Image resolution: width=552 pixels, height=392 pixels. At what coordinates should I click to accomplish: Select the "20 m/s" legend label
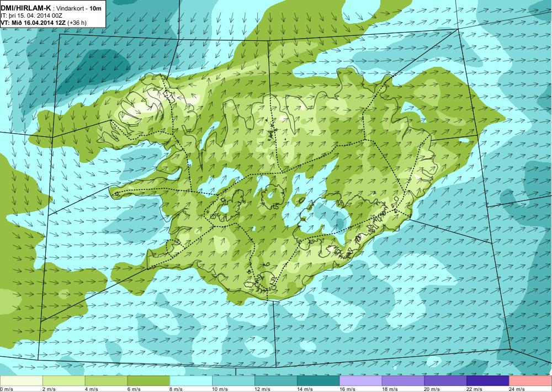click(x=432, y=389)
